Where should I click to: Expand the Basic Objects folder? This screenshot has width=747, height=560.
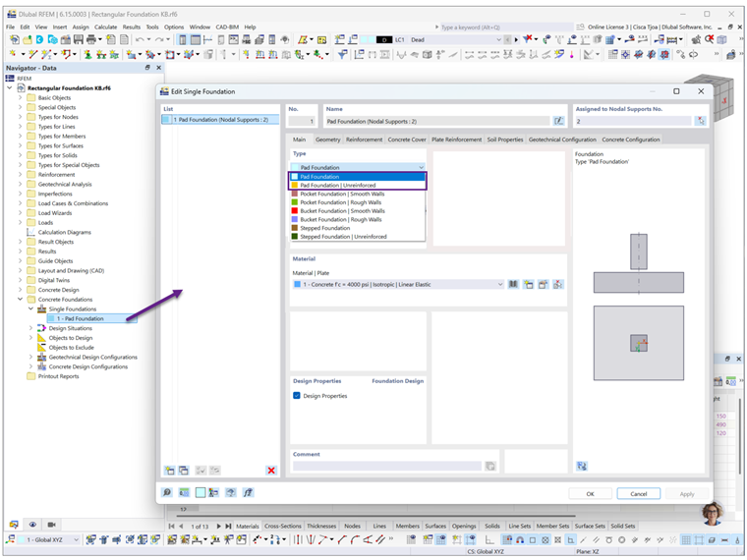point(20,97)
